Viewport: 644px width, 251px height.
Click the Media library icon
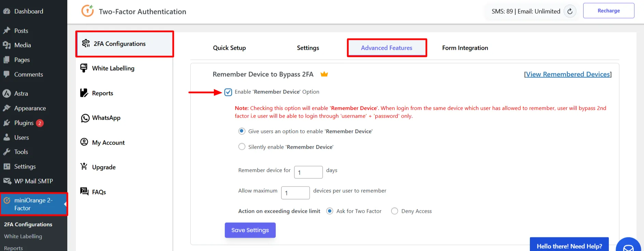click(x=6, y=45)
